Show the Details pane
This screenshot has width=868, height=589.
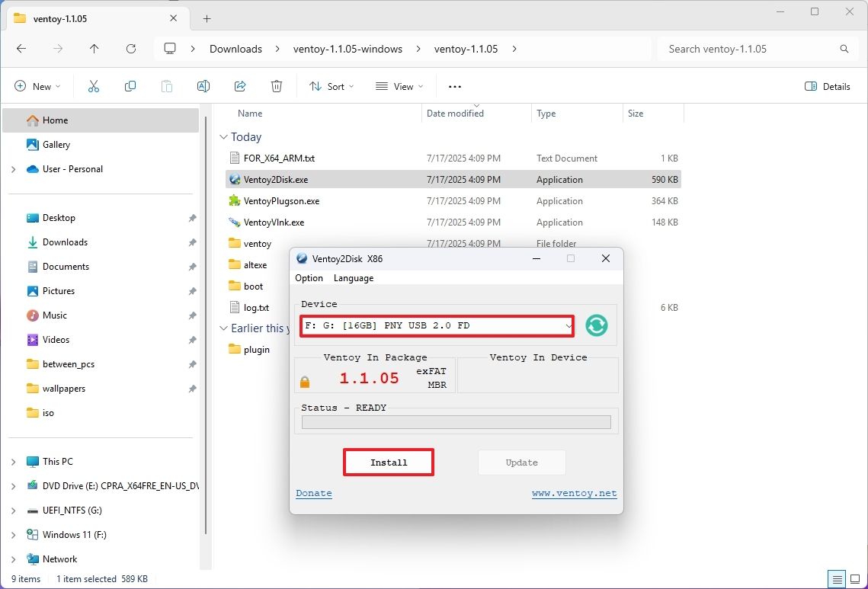coord(828,86)
